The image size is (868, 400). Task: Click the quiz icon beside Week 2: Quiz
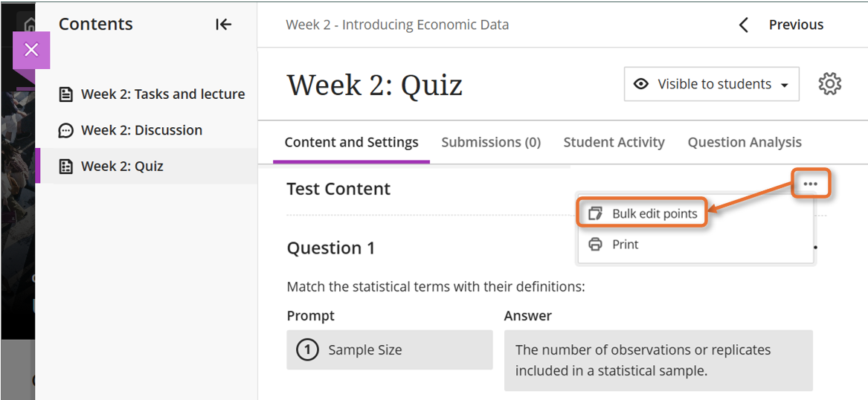(x=66, y=167)
